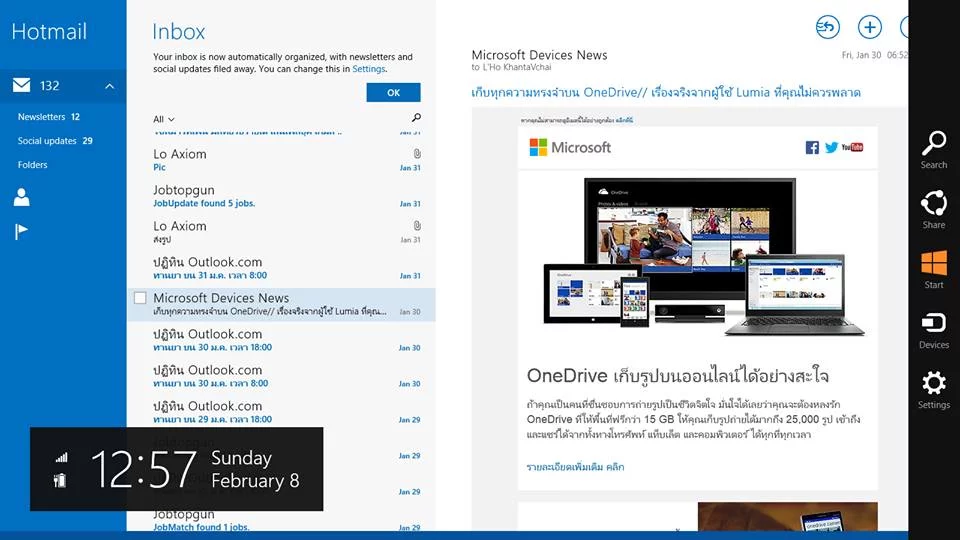Click the Inbox heading
Image resolution: width=960 pixels, height=540 pixels.
point(179,32)
